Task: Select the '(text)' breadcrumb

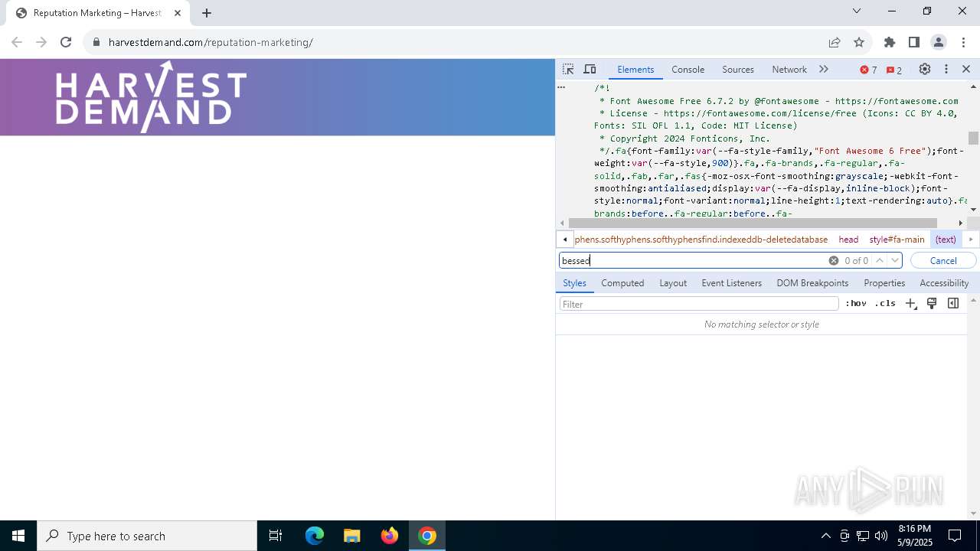Action: (x=946, y=240)
